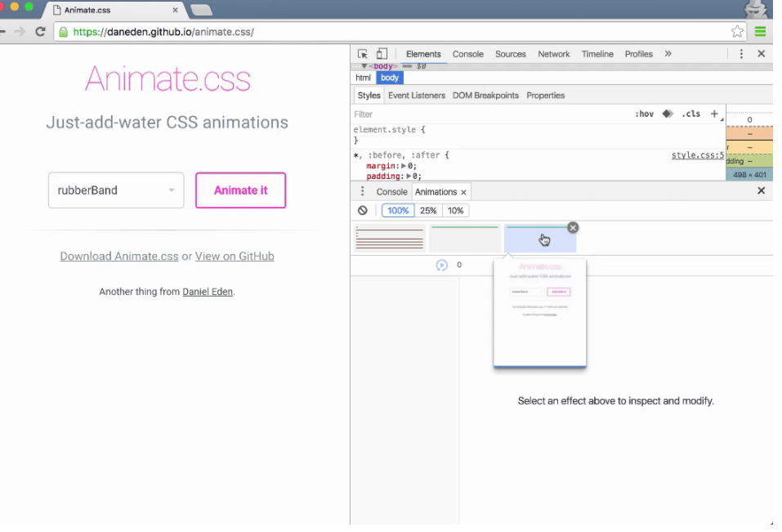Open the style.css:5 source link
Screen dimensions: 782x532
[698, 155]
